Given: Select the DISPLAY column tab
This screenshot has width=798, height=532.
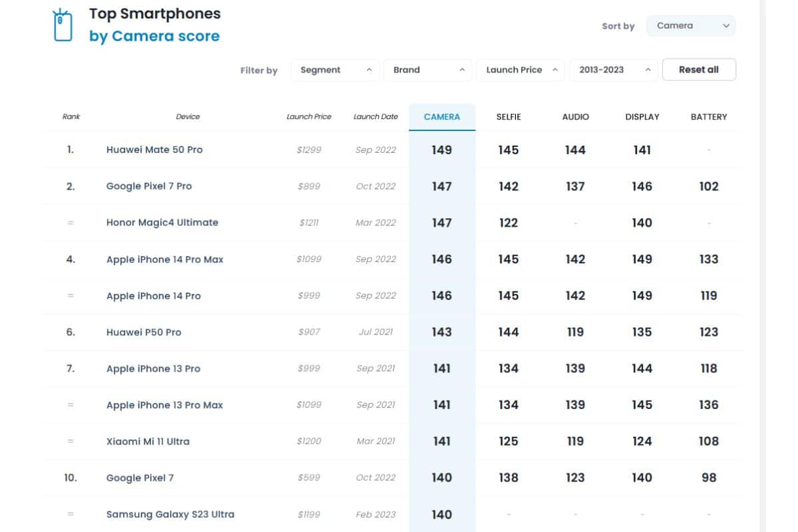Looking at the screenshot, I should click(x=642, y=117).
